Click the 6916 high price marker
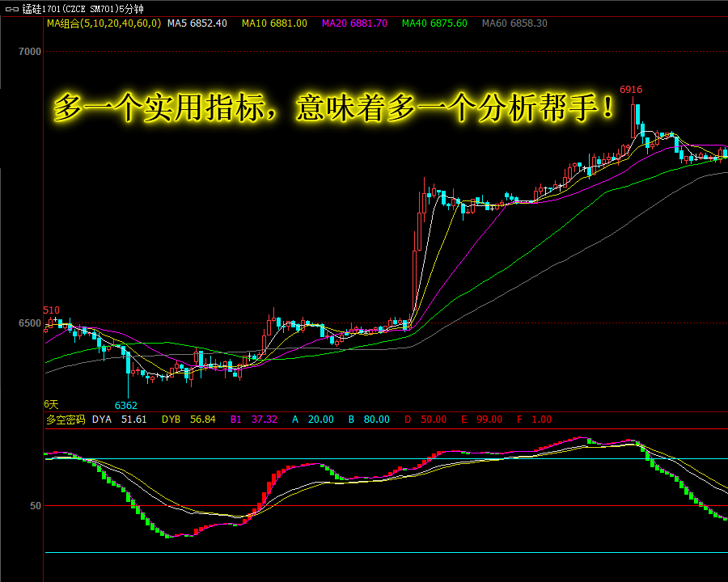 point(631,90)
